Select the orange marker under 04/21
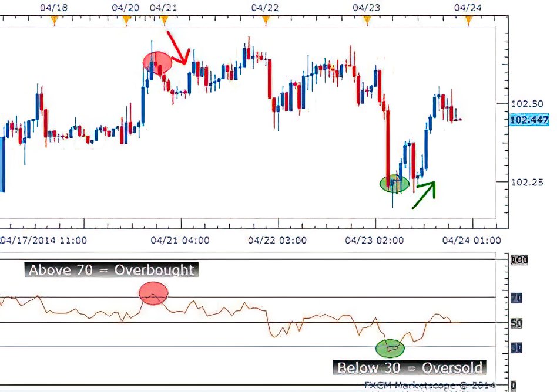This screenshot has height=392, width=557. (x=165, y=21)
